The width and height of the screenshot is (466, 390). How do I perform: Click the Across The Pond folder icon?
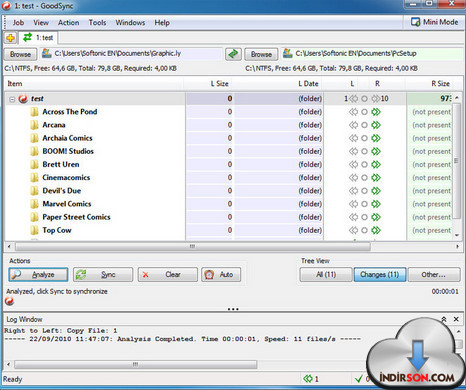pos(34,112)
